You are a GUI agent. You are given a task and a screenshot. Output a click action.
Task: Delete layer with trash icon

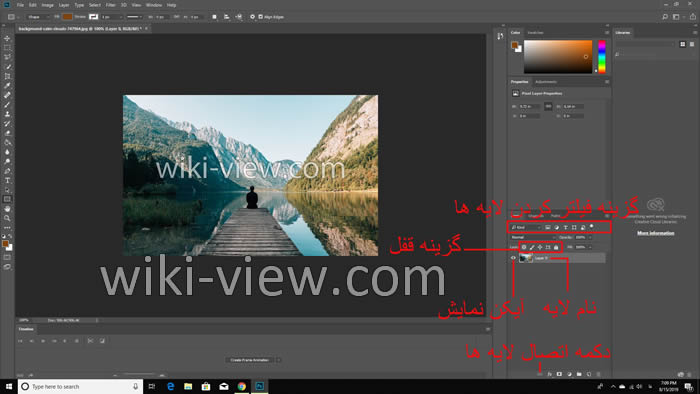[599, 374]
